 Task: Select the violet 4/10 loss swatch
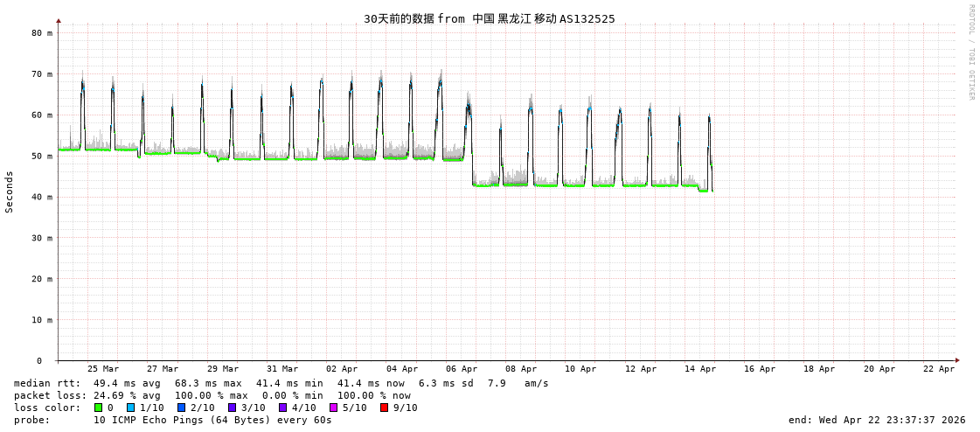click(x=282, y=408)
